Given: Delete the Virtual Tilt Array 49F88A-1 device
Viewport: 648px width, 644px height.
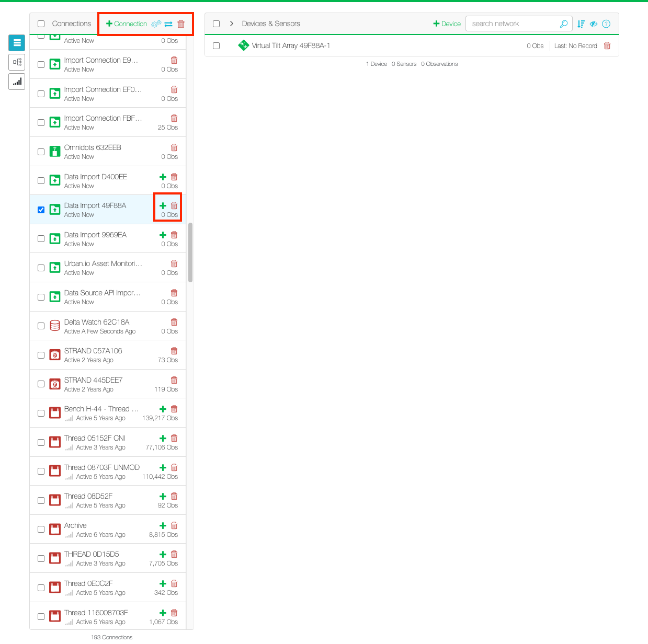Looking at the screenshot, I should tap(607, 45).
